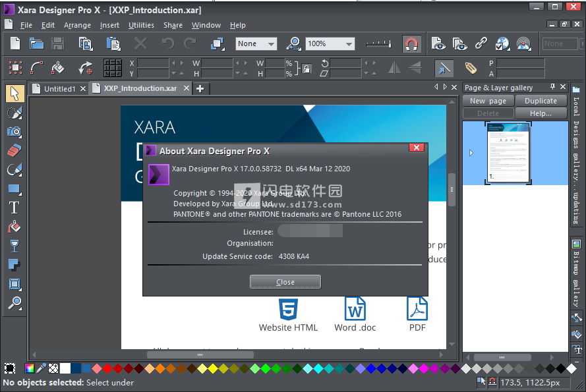Select the Fill bucket tool
Screen dimensions: 586x392
(15, 227)
